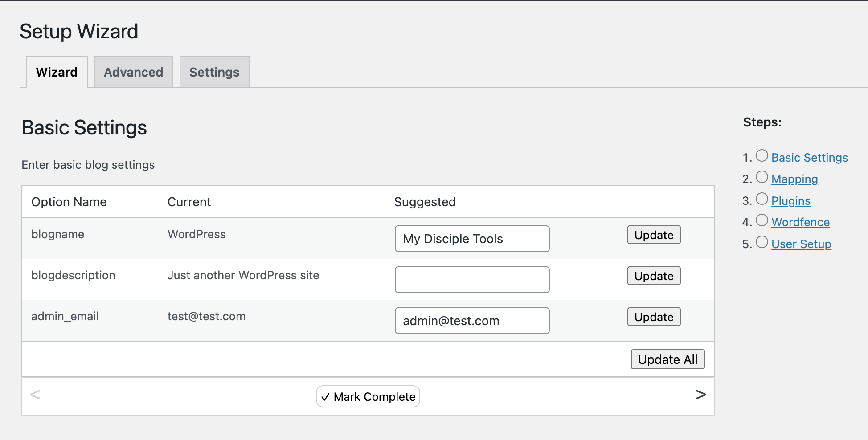Update the admin_email option
The image size is (868, 440).
pos(654,317)
